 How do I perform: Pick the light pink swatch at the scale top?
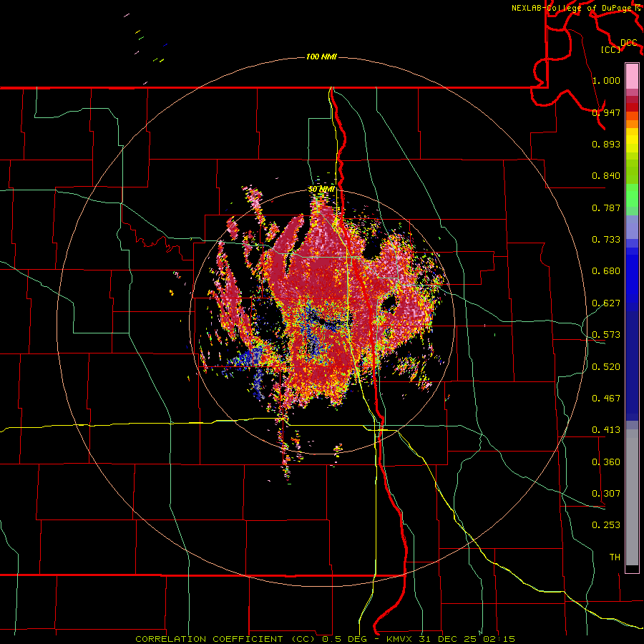click(632, 76)
